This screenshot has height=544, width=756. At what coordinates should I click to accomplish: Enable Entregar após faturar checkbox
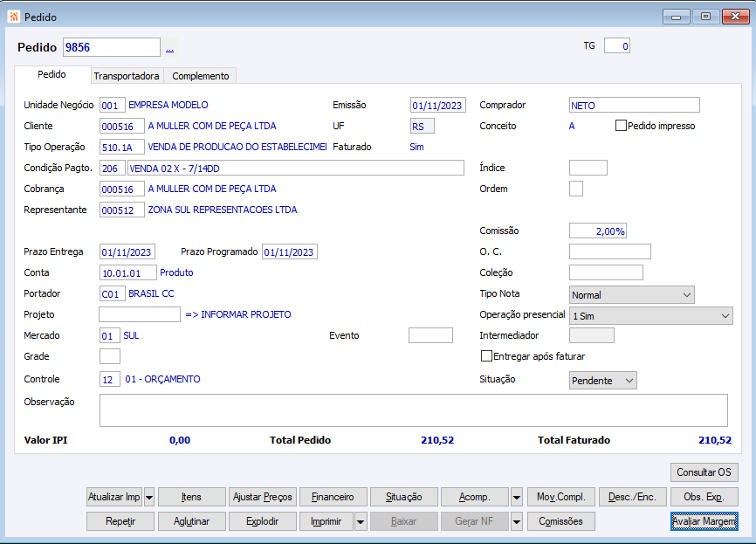tap(486, 356)
